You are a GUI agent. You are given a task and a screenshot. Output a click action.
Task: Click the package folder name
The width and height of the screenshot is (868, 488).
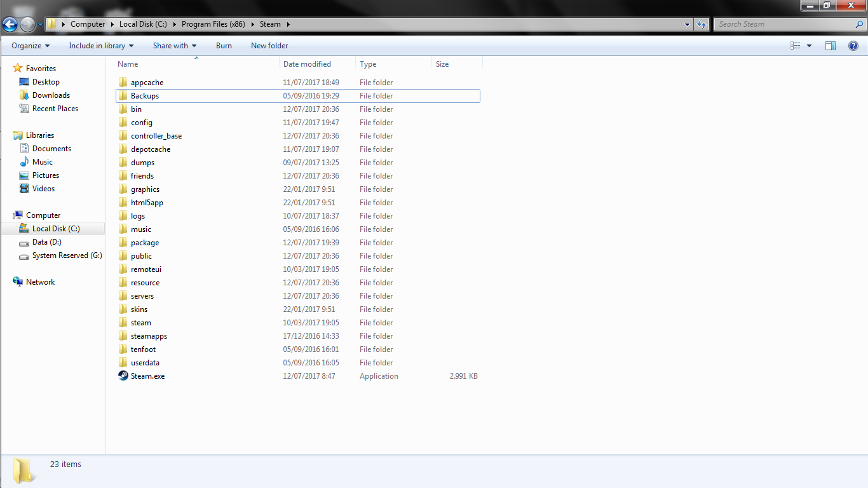click(145, 243)
